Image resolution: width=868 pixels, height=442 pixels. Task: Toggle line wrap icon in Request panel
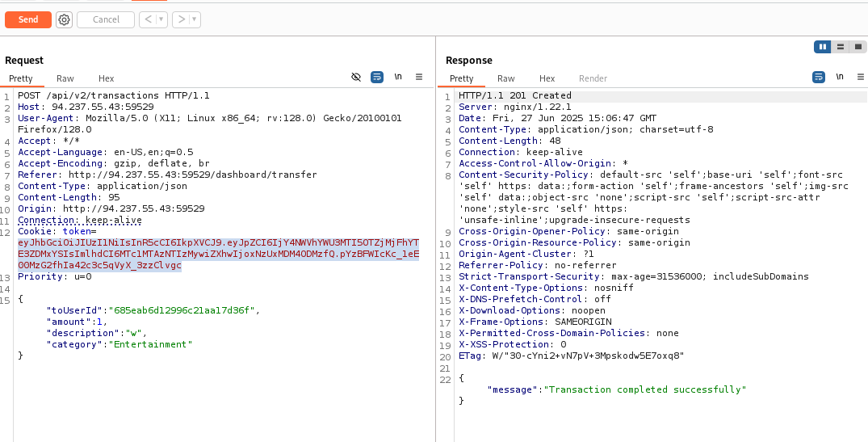377,78
